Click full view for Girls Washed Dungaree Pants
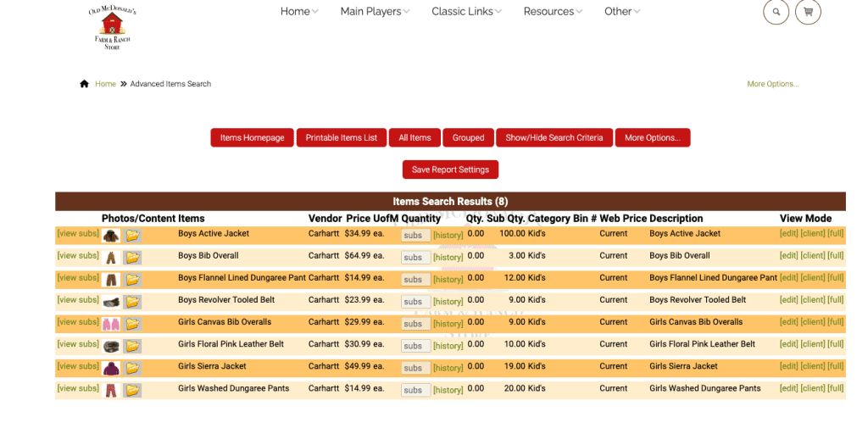Viewport: 868px width, 423px height. [836, 389]
